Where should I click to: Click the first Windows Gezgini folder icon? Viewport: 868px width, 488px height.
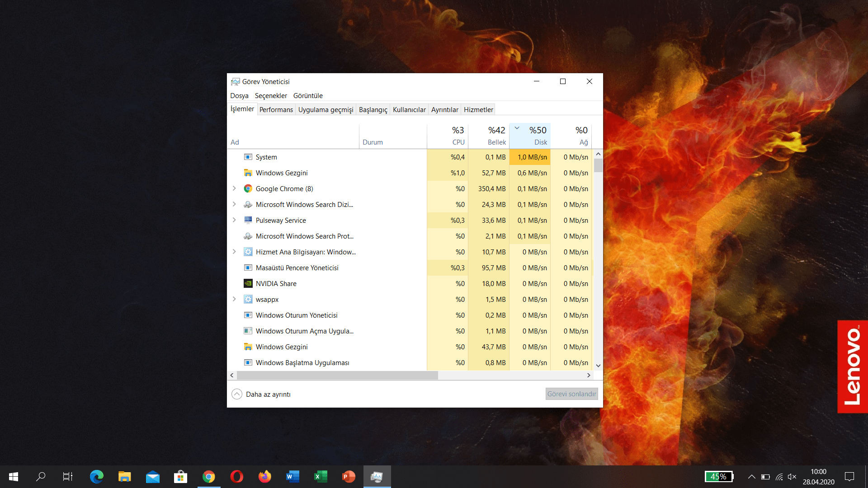(x=248, y=173)
